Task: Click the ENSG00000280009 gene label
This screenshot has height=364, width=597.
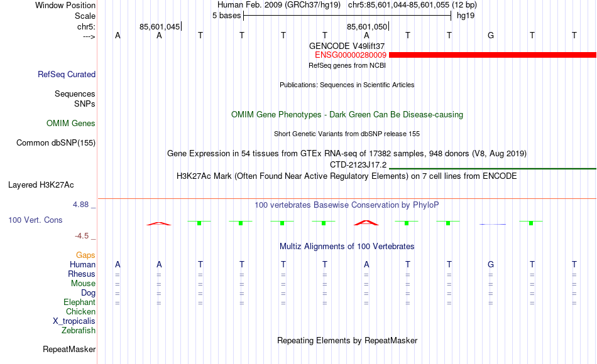Action: pyautogui.click(x=351, y=55)
